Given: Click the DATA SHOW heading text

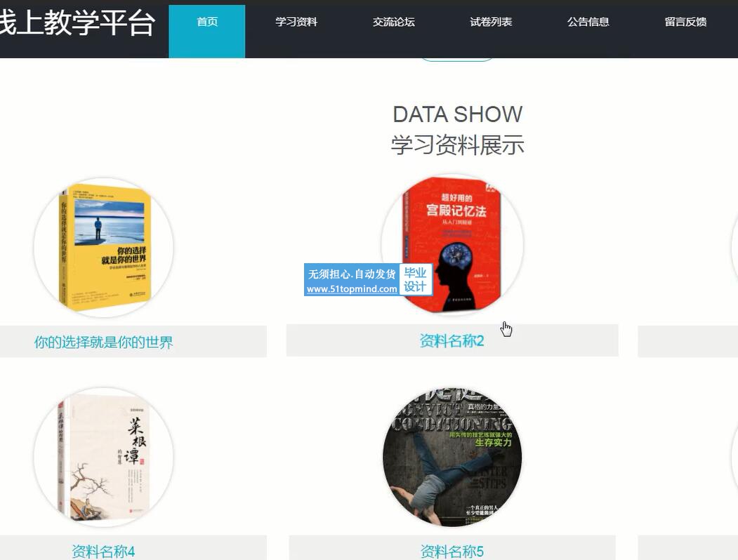Looking at the screenshot, I should click(x=458, y=114).
